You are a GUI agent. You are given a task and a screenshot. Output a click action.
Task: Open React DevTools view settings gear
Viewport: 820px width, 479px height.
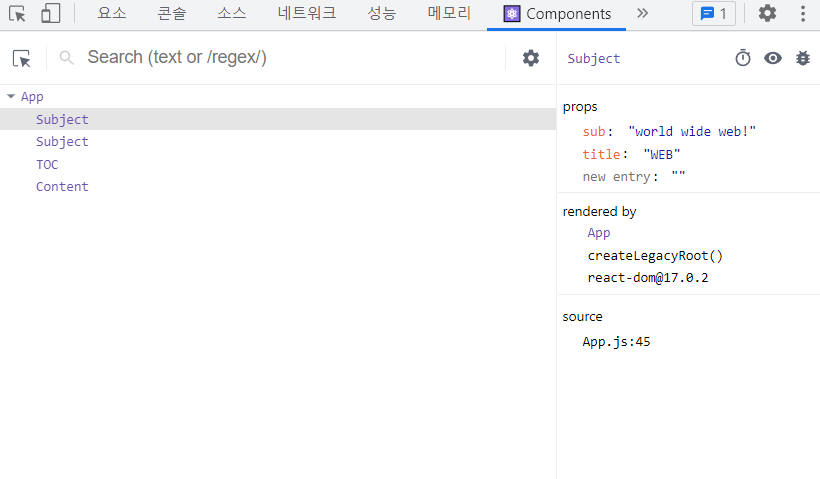(x=531, y=58)
